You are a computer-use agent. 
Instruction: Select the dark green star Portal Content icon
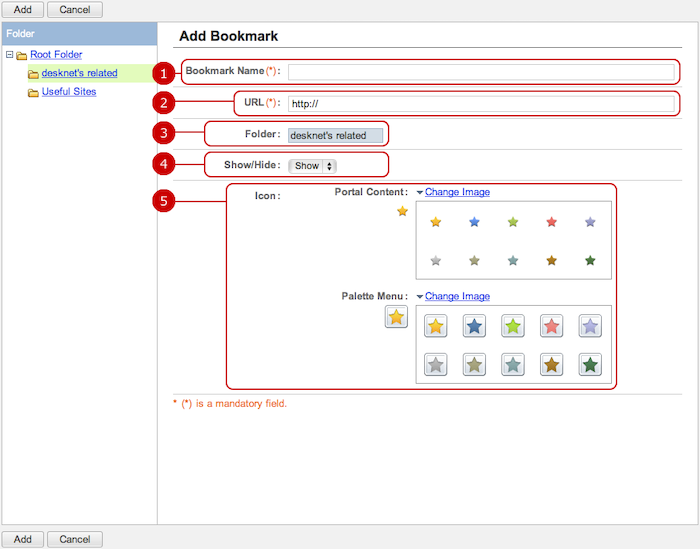pyautogui.click(x=590, y=260)
